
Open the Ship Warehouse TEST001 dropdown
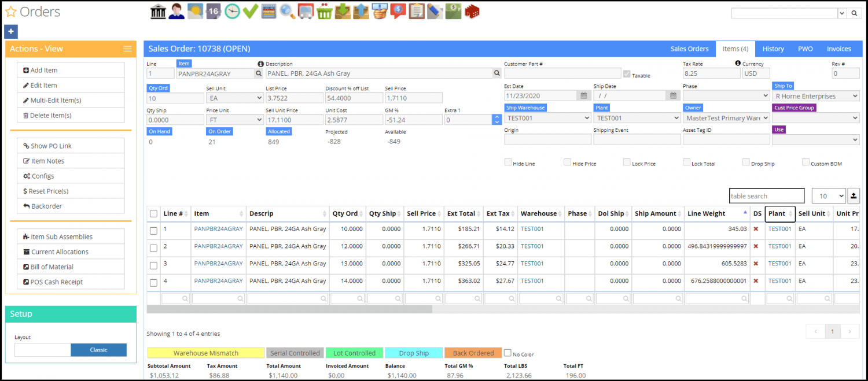click(547, 118)
